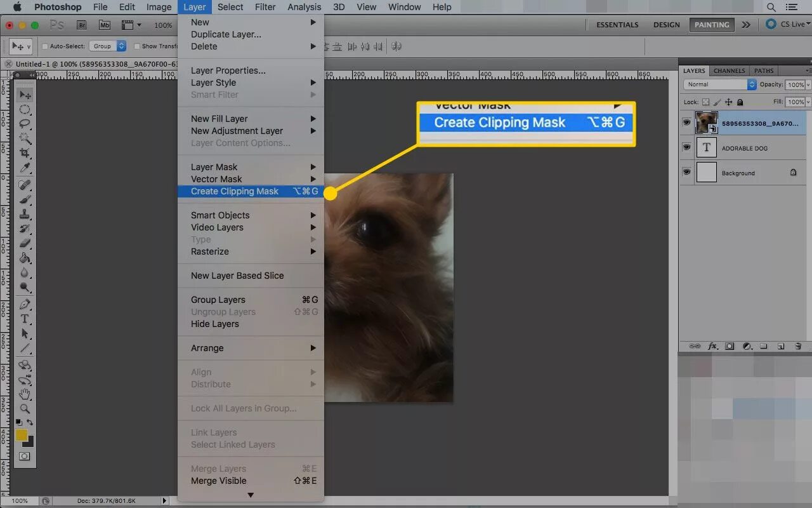Select the Eraser tool
Screen dimensions: 812x508
click(25, 243)
